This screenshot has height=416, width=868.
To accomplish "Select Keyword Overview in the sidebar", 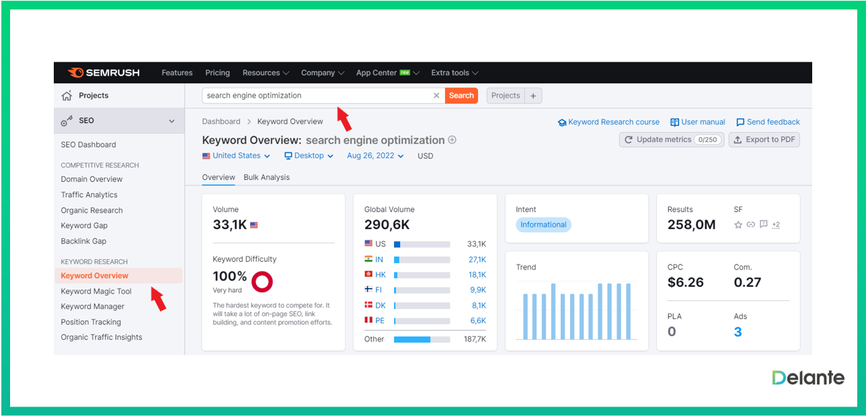I will 118,275.
